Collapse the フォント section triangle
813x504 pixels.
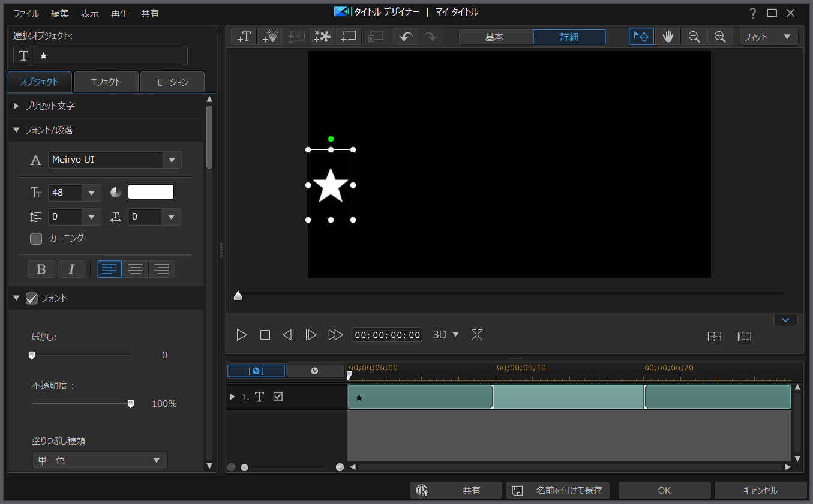(17, 298)
